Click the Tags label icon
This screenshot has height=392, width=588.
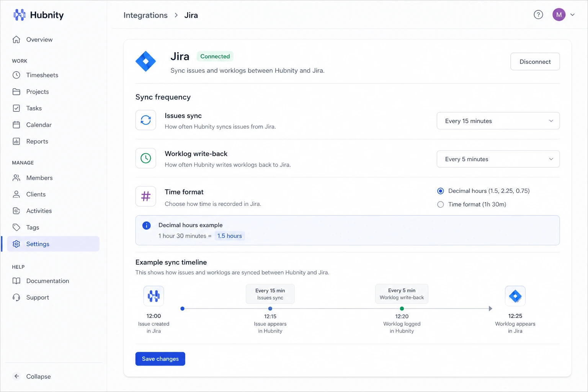[x=16, y=227]
